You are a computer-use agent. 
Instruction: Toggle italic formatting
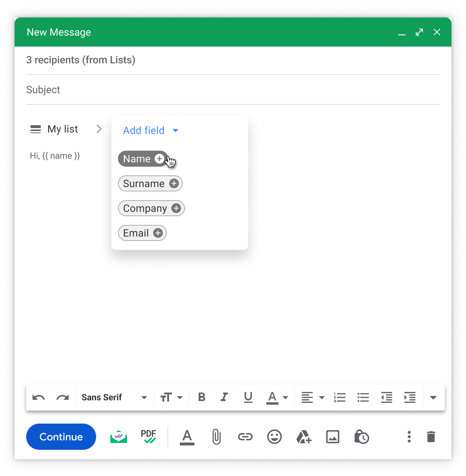coord(224,397)
